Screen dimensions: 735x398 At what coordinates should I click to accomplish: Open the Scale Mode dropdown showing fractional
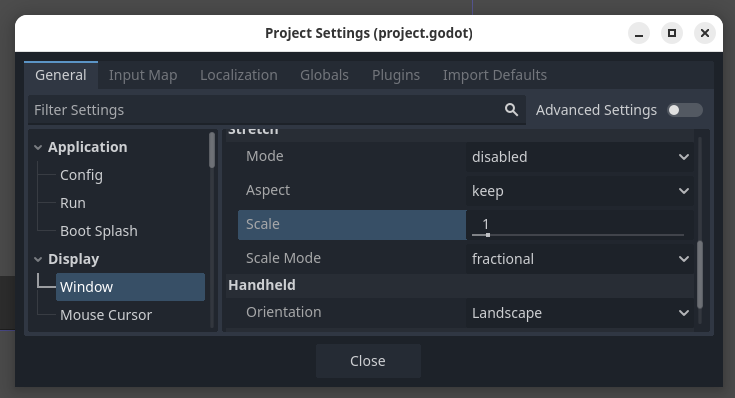pos(580,259)
